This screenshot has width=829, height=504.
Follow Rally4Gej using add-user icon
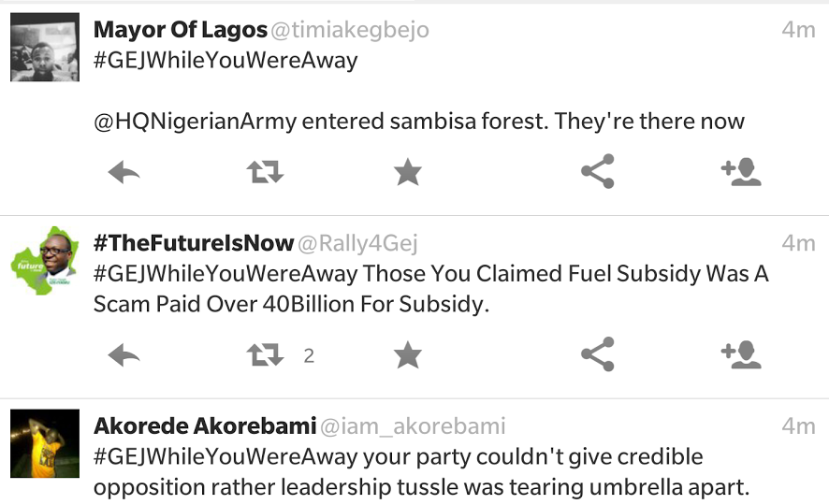coord(740,354)
